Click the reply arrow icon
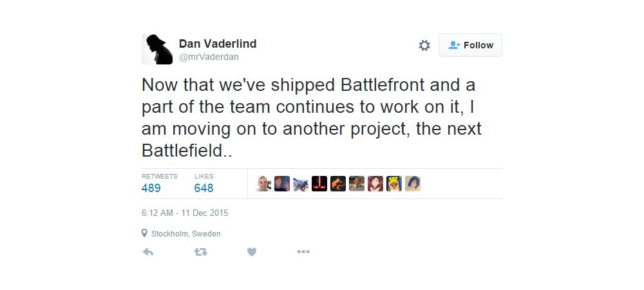The width and height of the screenshot is (644, 290). tap(147, 252)
